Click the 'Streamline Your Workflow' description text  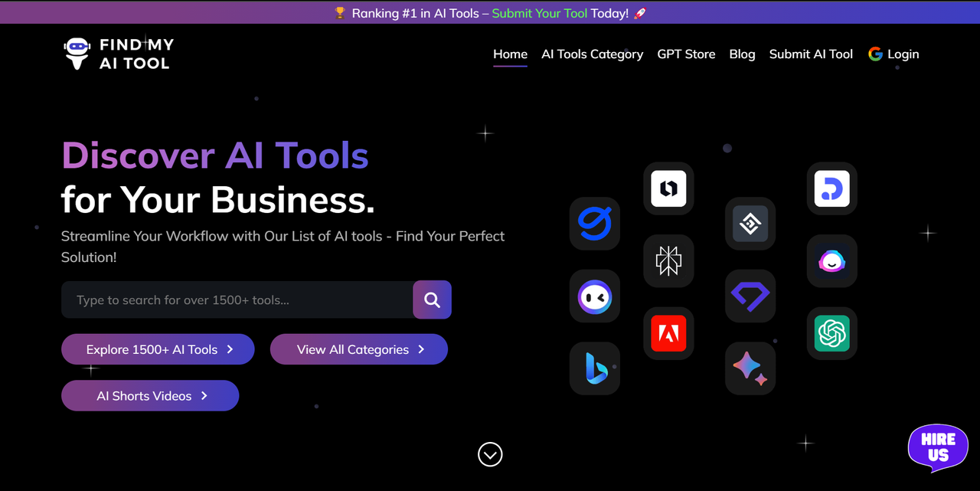pyautogui.click(x=283, y=247)
